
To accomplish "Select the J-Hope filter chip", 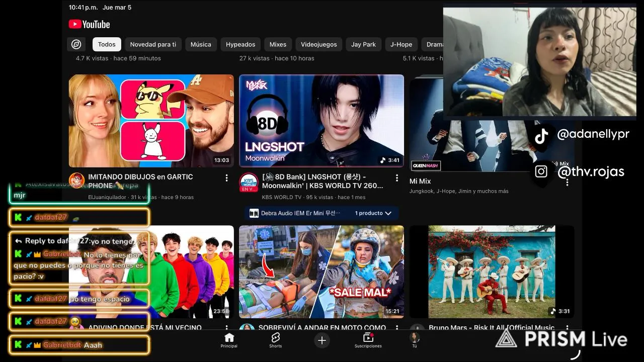I will click(401, 44).
